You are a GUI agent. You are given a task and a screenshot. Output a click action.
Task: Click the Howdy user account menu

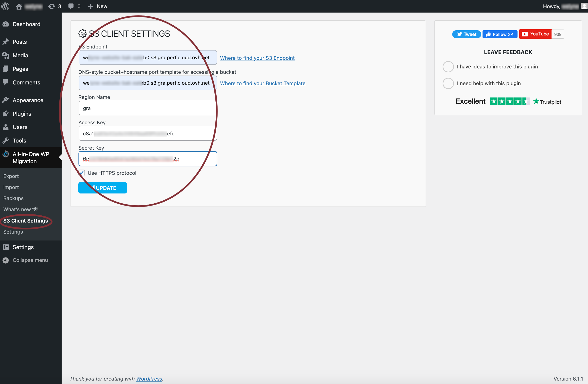[565, 6]
